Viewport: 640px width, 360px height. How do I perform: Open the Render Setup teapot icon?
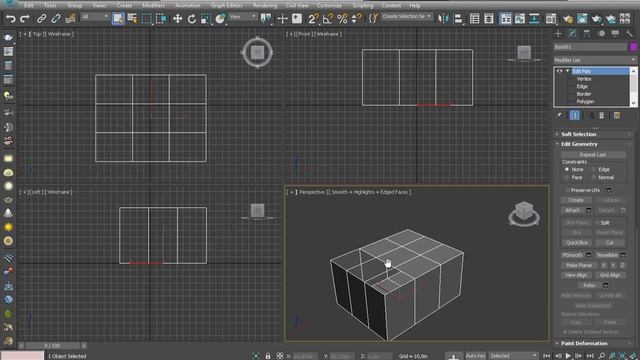tap(567, 19)
